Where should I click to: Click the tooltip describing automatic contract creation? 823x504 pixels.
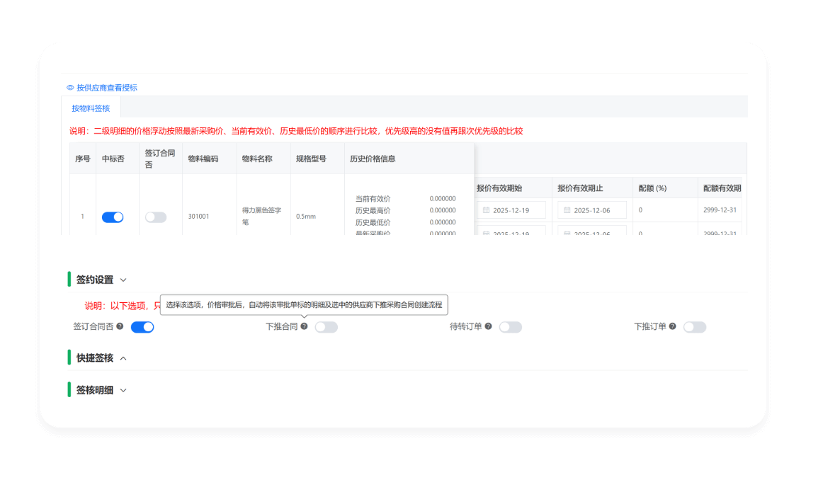coord(305,304)
